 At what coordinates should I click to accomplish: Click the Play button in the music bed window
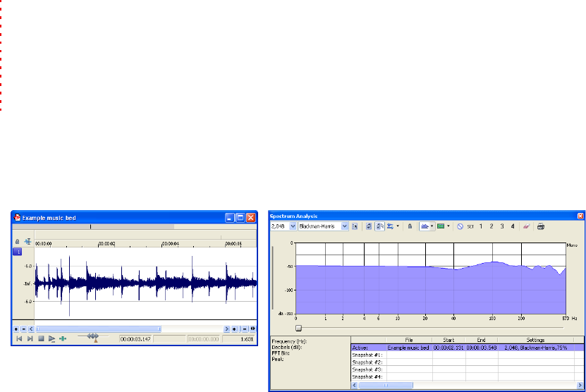pyautogui.click(x=51, y=339)
